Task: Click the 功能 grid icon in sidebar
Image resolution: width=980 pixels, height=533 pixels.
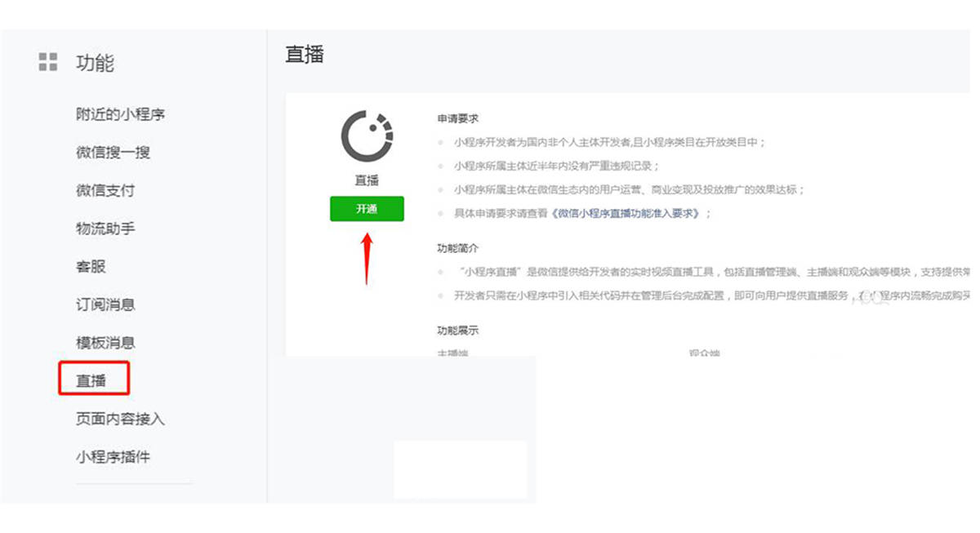Action: click(48, 62)
